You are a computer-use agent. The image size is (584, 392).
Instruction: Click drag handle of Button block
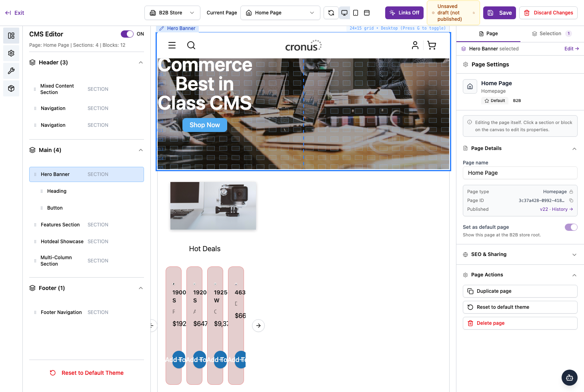42,208
